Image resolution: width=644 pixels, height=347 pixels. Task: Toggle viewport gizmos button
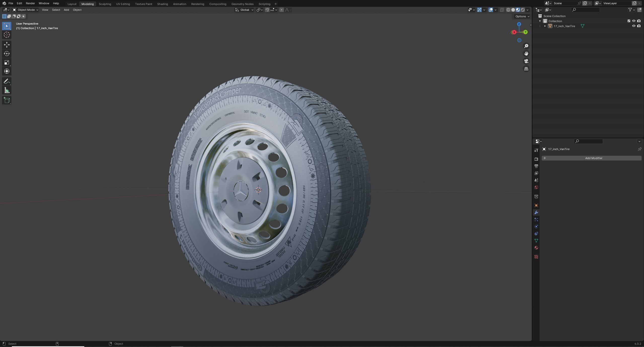tap(479, 10)
